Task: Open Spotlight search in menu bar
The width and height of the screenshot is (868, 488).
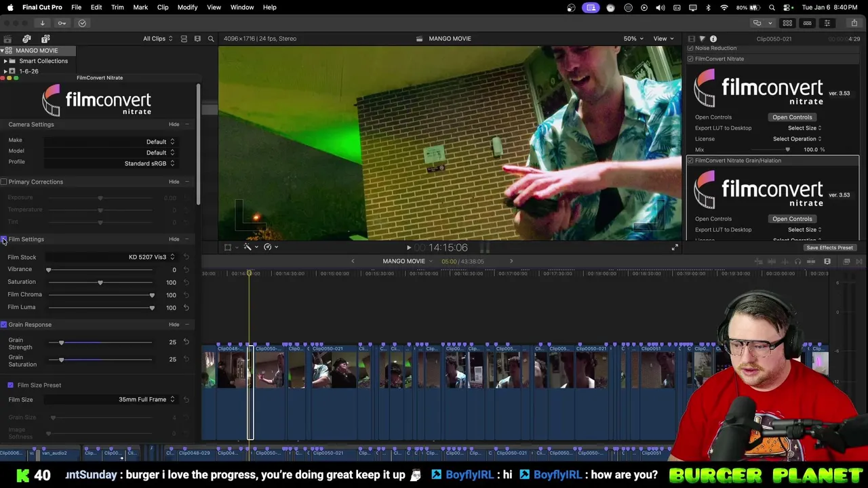Action: click(x=772, y=7)
